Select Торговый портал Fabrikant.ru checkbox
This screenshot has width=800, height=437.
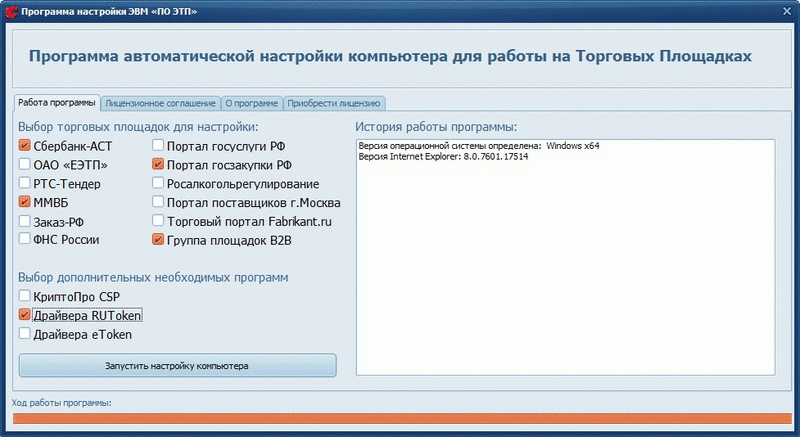[x=158, y=221]
